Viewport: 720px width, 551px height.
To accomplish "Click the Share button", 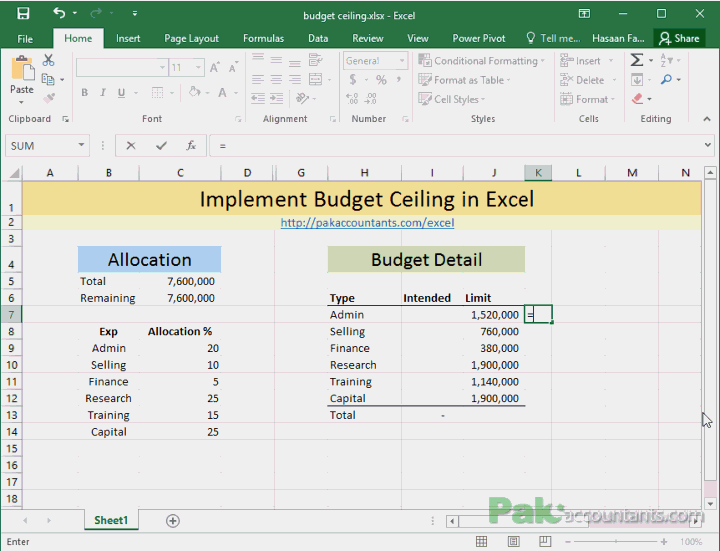I will 679,39.
